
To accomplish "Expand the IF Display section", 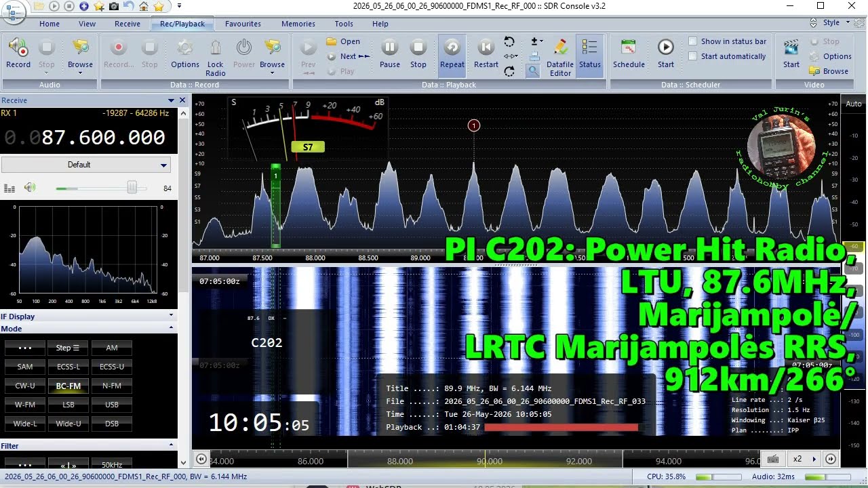I will [171, 316].
